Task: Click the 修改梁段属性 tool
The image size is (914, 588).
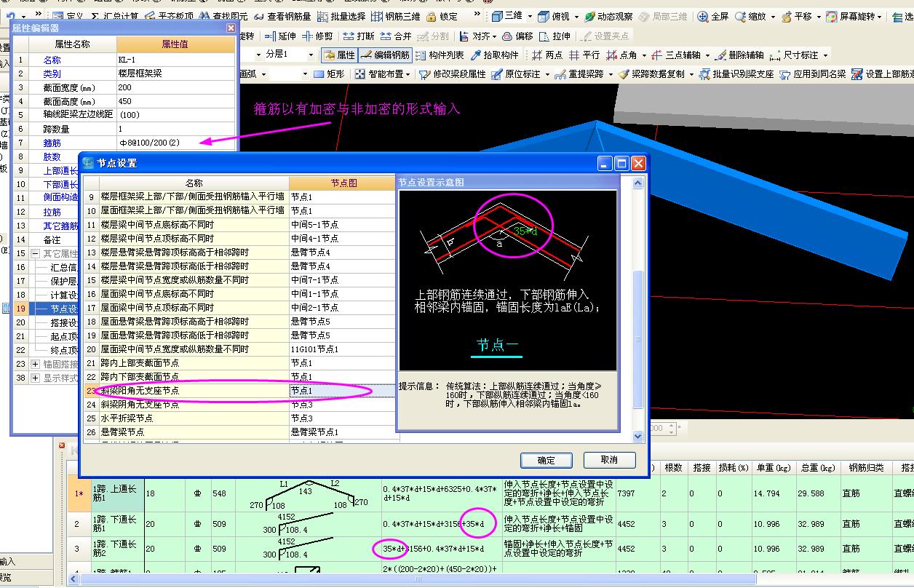Action: coord(452,73)
